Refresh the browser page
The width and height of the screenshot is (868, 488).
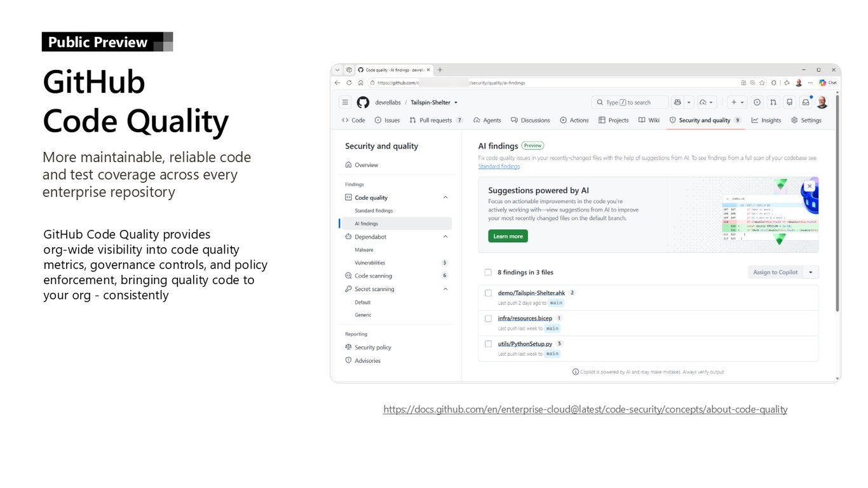349,83
